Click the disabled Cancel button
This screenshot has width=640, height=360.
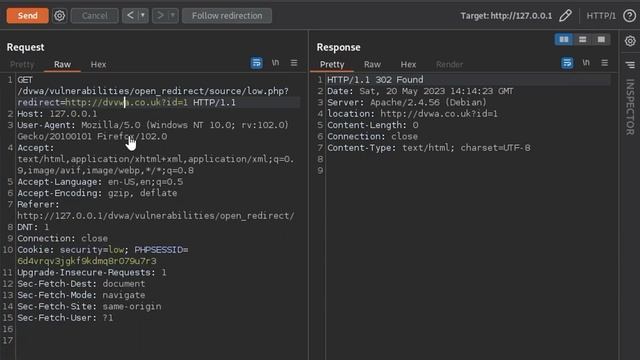click(x=95, y=16)
